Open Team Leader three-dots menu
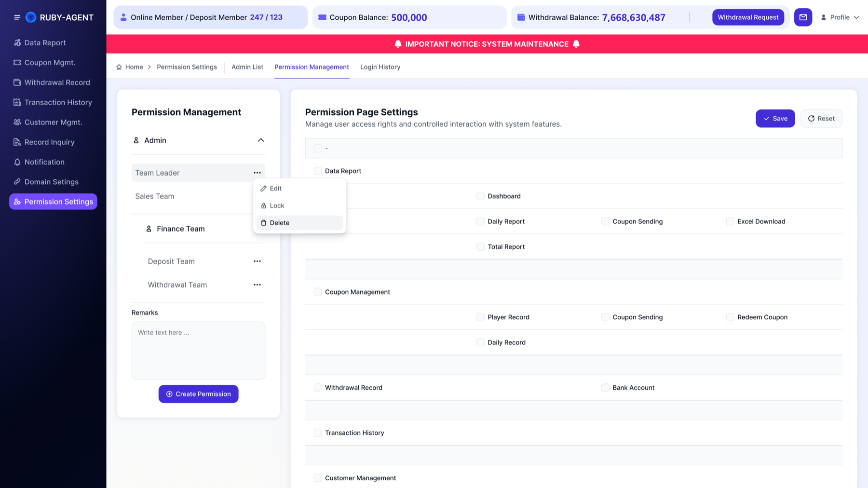Image resolution: width=868 pixels, height=488 pixels. pyautogui.click(x=257, y=173)
